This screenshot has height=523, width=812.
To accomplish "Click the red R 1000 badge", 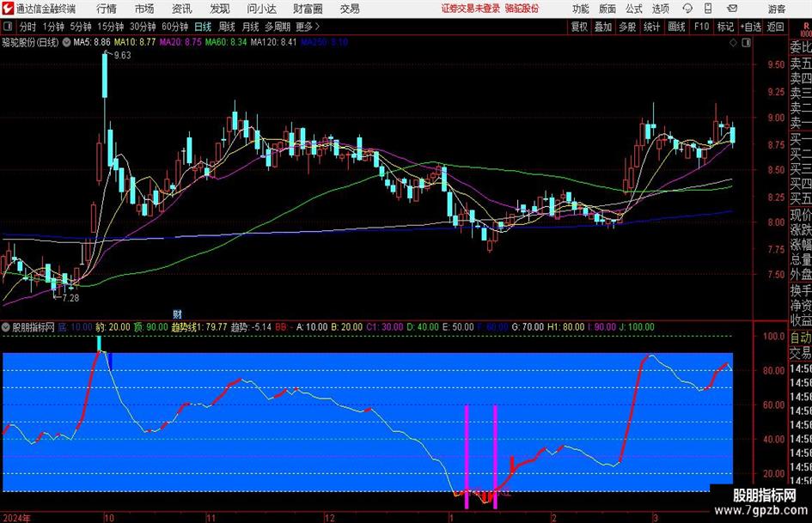I will click(806, 29).
